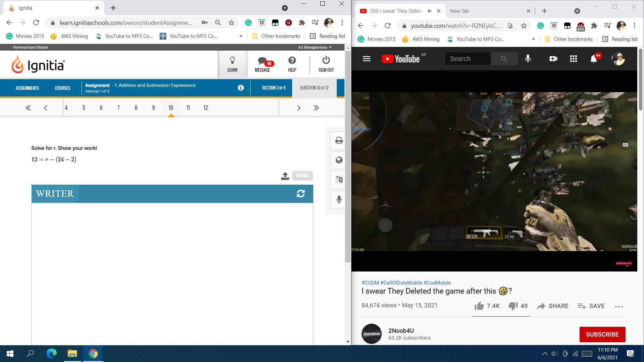Open YouTube notifications bell
This screenshot has height=362, width=644.
click(x=593, y=59)
